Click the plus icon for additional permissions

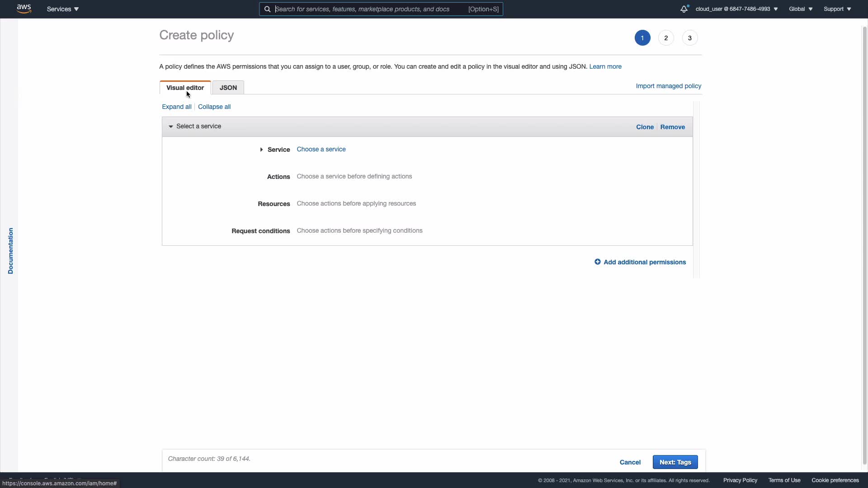[x=597, y=262]
